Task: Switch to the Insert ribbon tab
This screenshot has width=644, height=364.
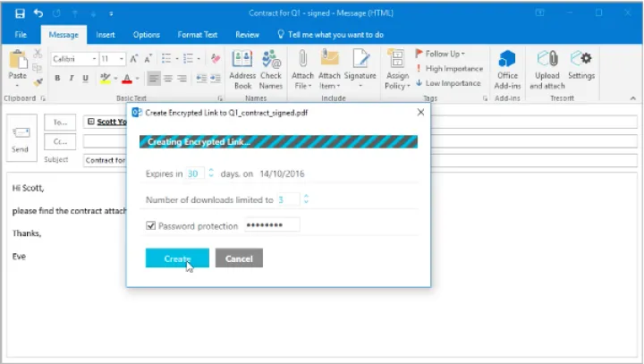Action: pos(106,34)
